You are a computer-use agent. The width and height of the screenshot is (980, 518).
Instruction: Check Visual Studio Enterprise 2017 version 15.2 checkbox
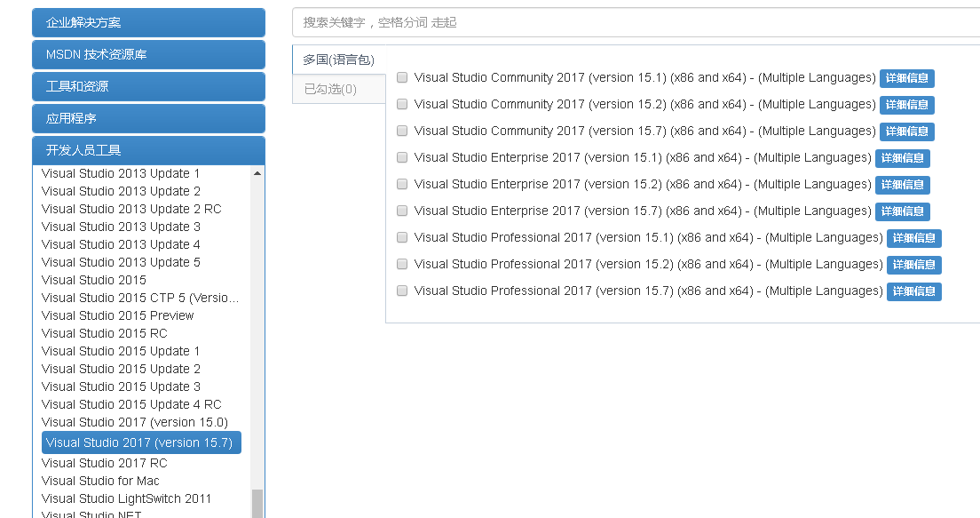point(402,184)
